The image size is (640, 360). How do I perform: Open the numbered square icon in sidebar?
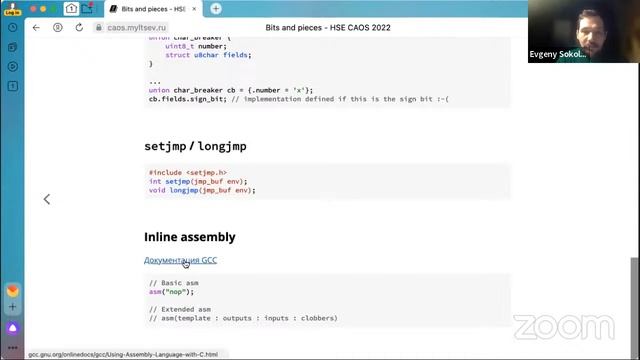point(13,86)
